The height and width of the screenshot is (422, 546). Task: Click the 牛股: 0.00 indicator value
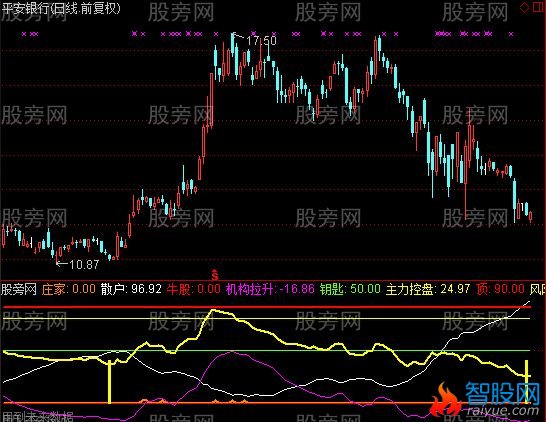point(194,289)
